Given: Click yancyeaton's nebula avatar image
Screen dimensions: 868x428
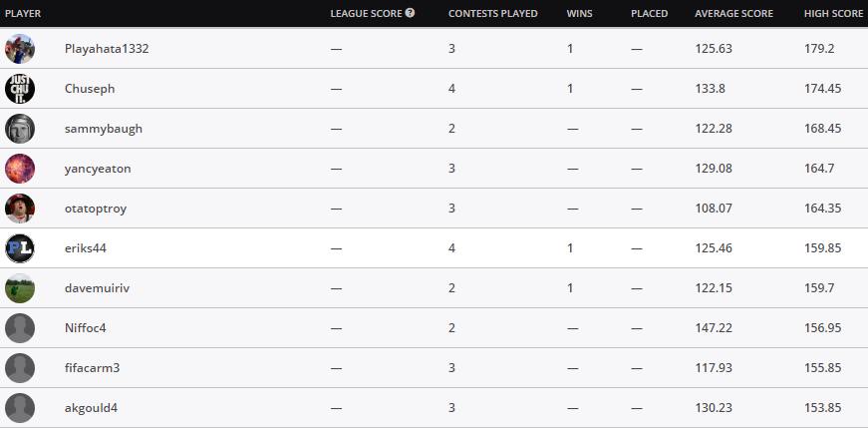Looking at the screenshot, I should pos(20,169).
